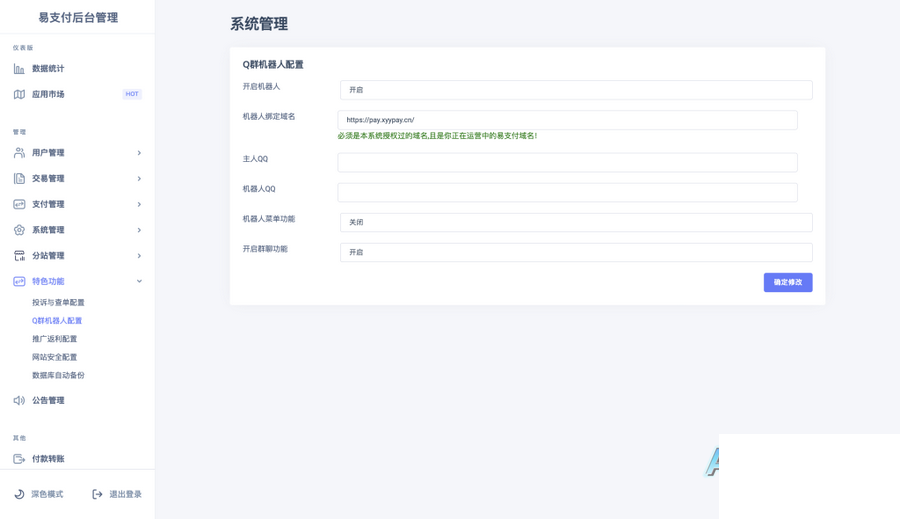Click the 应用市场 map icon

point(19,94)
